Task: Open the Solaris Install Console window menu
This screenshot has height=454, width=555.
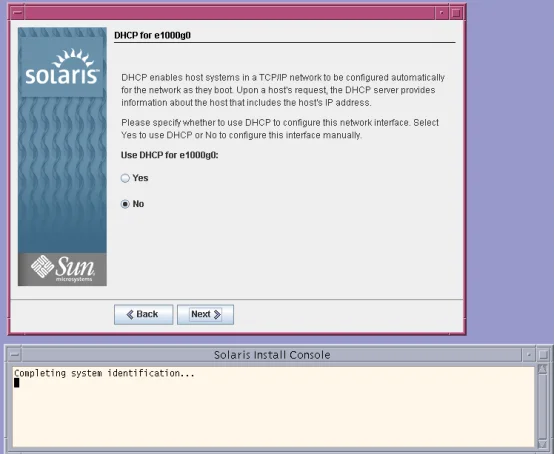Action: (15, 355)
